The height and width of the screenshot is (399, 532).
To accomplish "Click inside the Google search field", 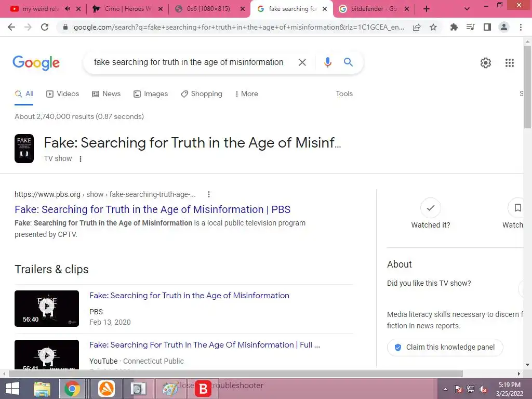I will 189,62.
